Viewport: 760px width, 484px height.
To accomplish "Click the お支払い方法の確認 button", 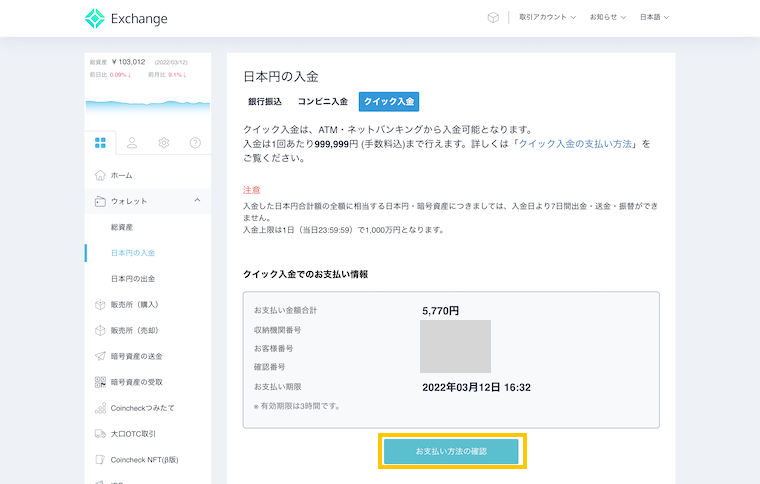I will coord(452,452).
